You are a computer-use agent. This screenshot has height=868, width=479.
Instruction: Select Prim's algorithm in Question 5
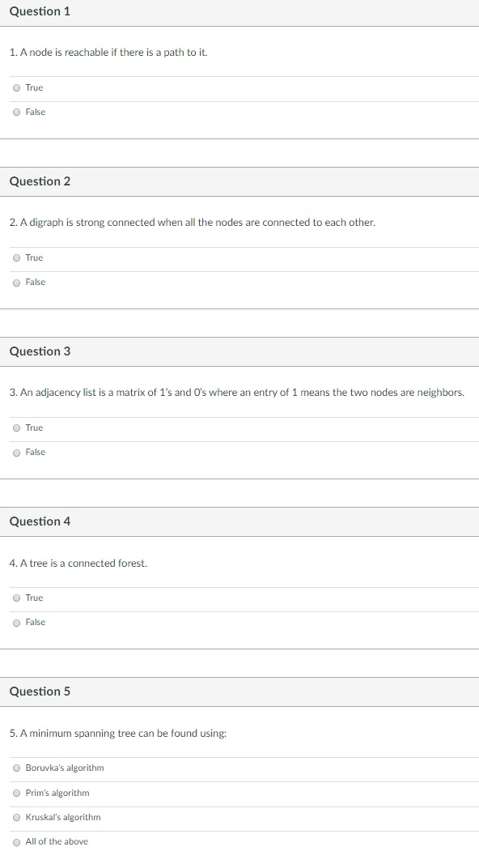click(16, 793)
